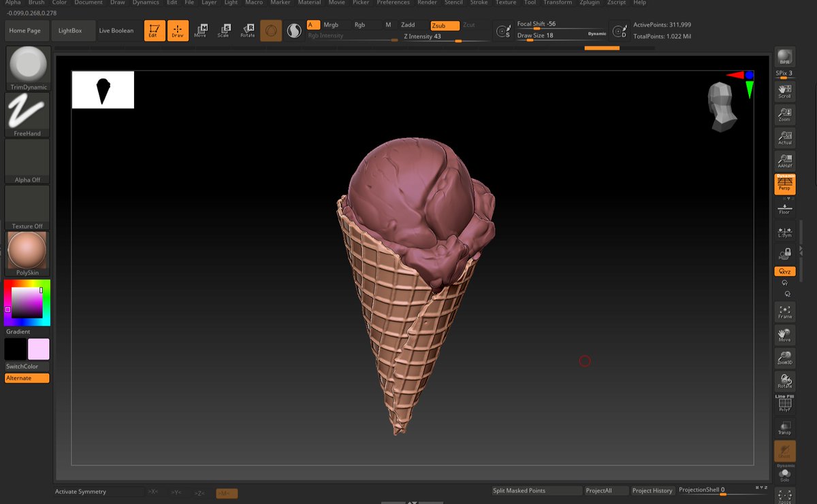Click the AAHalf icon
The image size is (817, 504).
click(785, 161)
